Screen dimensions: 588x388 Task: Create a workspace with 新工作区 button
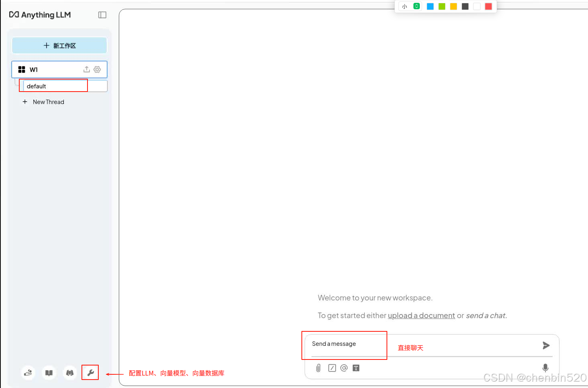[x=59, y=45]
